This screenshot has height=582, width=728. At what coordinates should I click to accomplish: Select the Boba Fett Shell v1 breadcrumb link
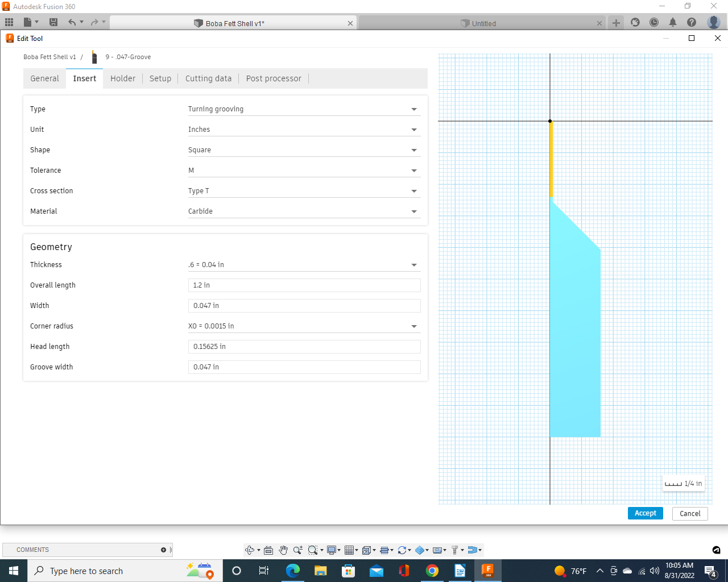tap(49, 57)
